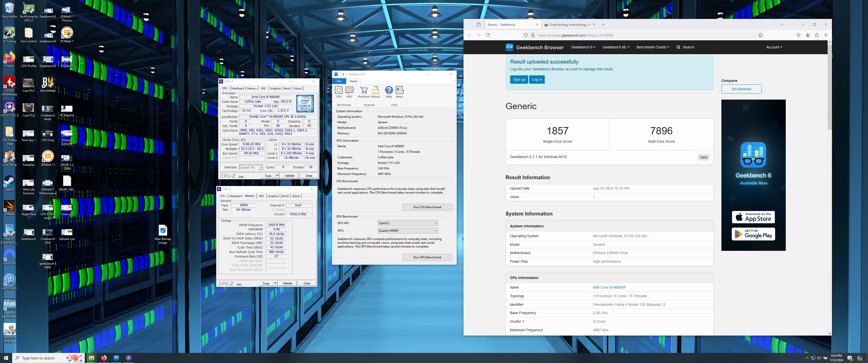Image resolution: width=868 pixels, height=363 pixels.
Task: Select the PCMark 7 desktop icon
Action: click(67, 35)
